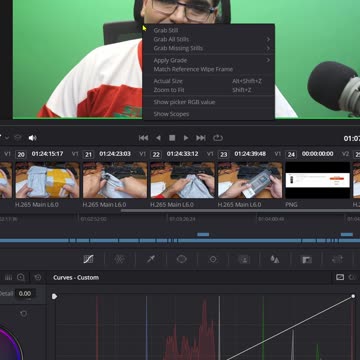
Task: Expand the Grab All Stills submenu arrow
Action: [268, 39]
